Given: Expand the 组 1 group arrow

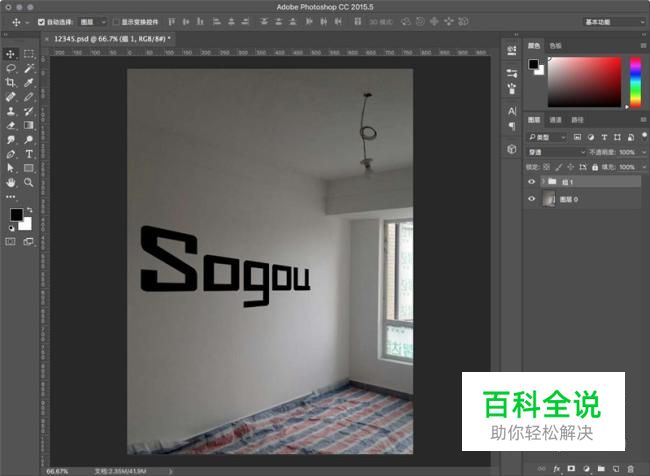Looking at the screenshot, I should (543, 181).
